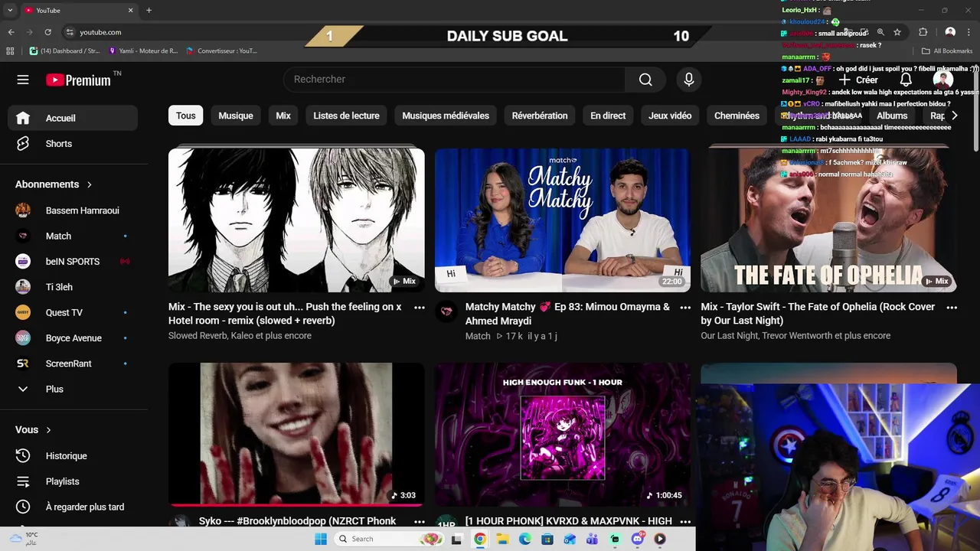Select the Réverbération filter chip
Viewport: 980px width, 551px height.
pos(540,116)
